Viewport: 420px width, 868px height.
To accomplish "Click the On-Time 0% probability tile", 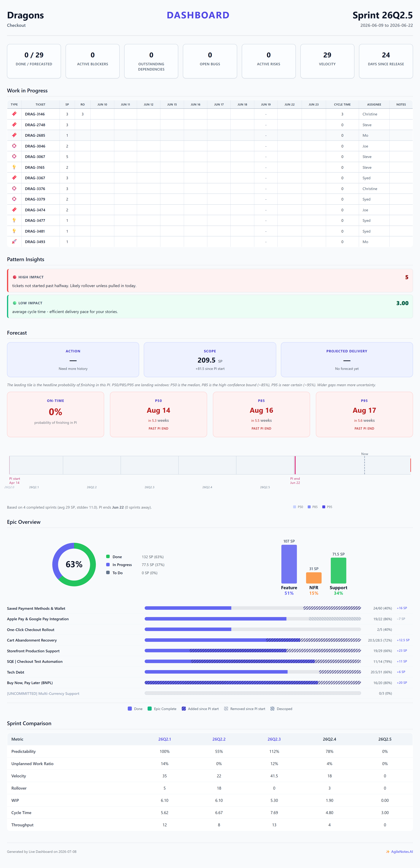I will click(56, 414).
